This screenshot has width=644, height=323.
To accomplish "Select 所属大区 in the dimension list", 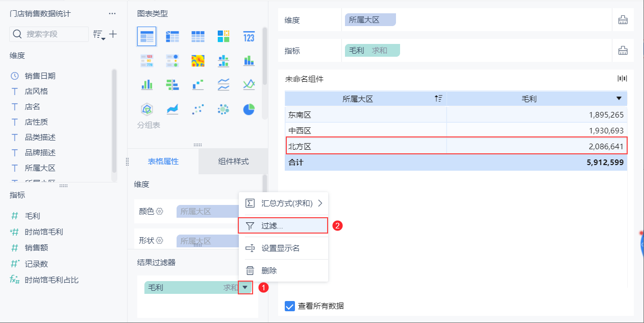I will click(x=40, y=168).
